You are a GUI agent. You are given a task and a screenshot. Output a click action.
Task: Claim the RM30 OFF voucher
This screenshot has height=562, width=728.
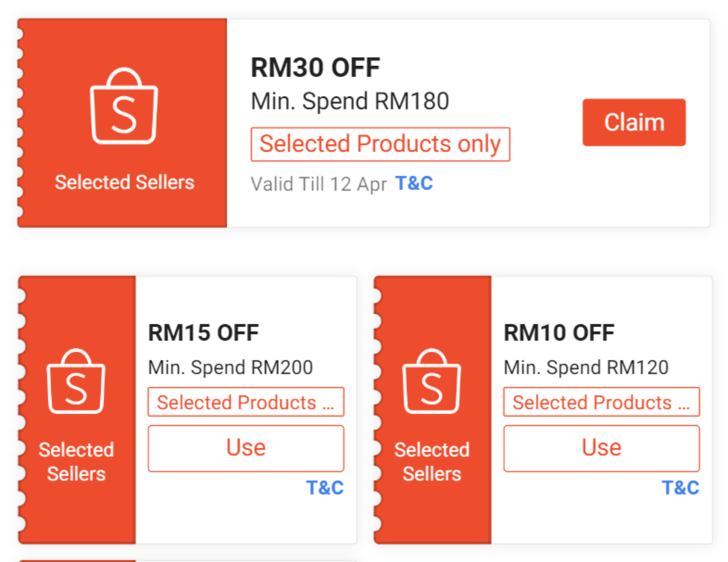634,122
